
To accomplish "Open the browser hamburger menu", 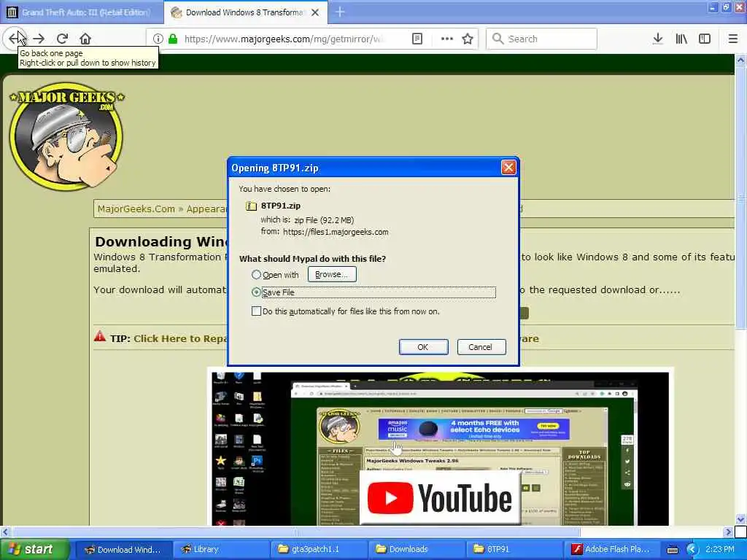I will [733, 39].
